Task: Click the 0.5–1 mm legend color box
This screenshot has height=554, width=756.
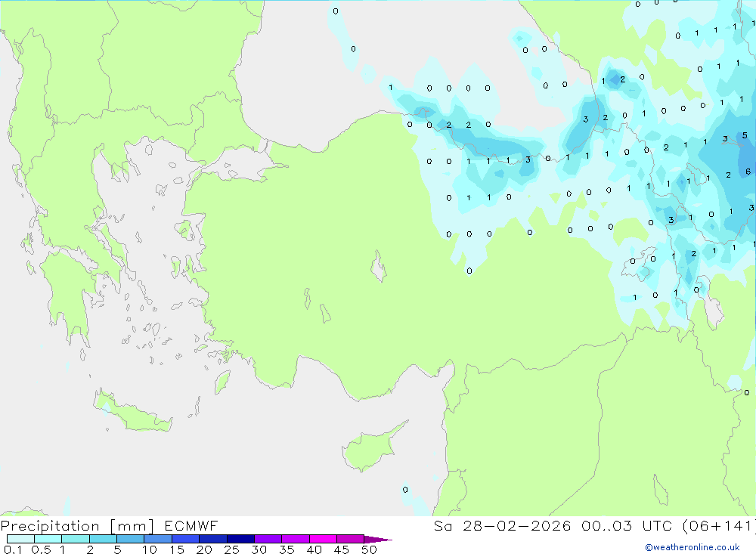Action: tap(48, 539)
